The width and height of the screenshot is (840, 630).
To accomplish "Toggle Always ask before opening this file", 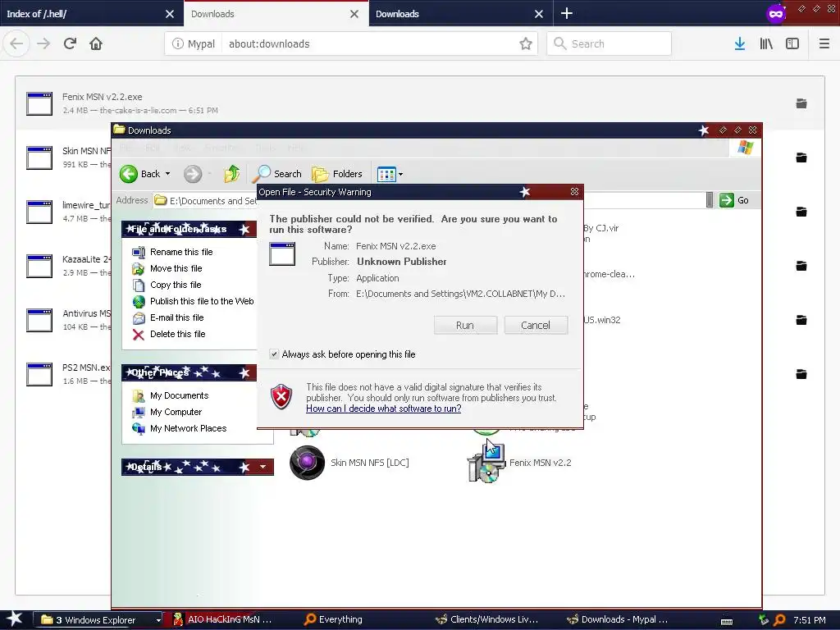I will point(274,354).
